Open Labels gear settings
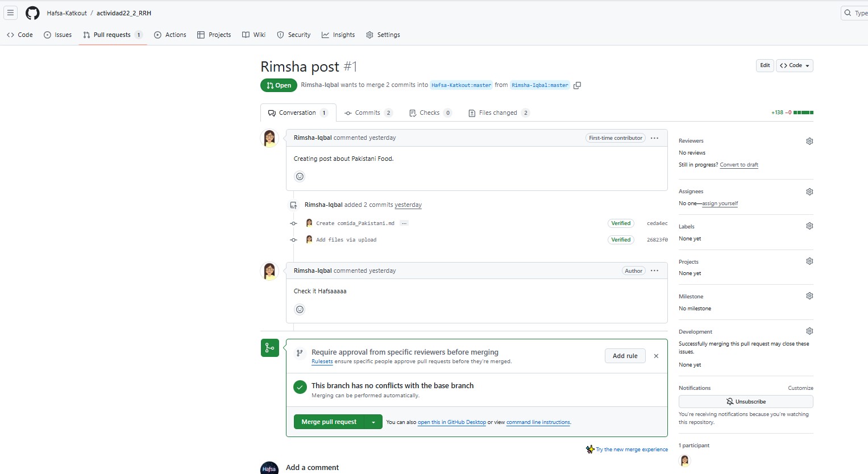868x474 pixels. (809, 226)
